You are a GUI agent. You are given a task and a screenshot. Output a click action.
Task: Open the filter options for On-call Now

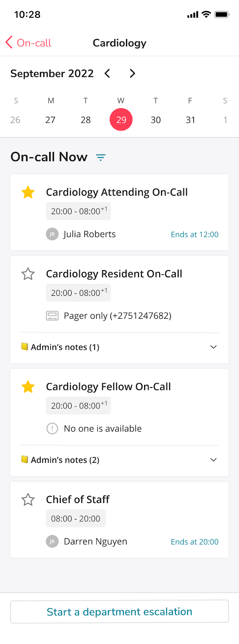coord(101,157)
